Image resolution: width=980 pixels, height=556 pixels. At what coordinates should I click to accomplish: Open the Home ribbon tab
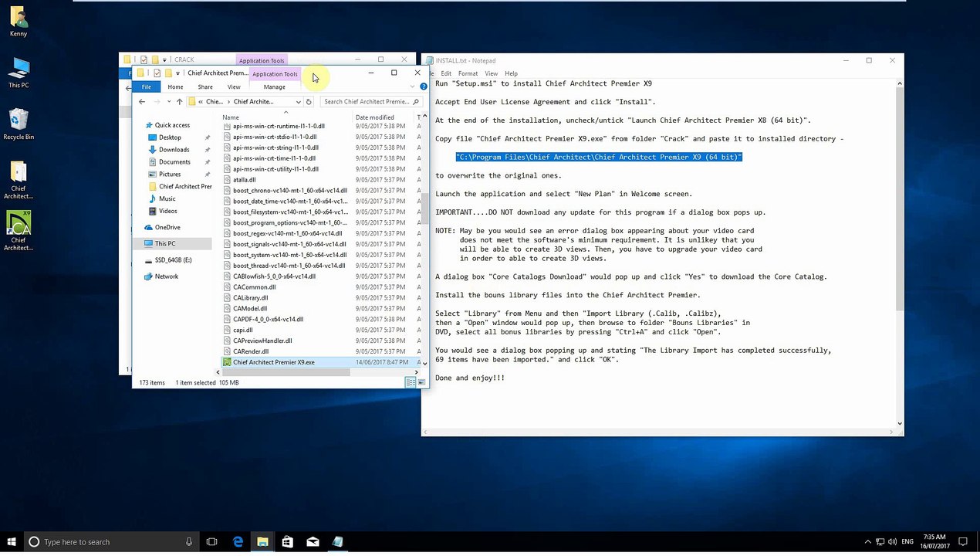[x=175, y=86]
